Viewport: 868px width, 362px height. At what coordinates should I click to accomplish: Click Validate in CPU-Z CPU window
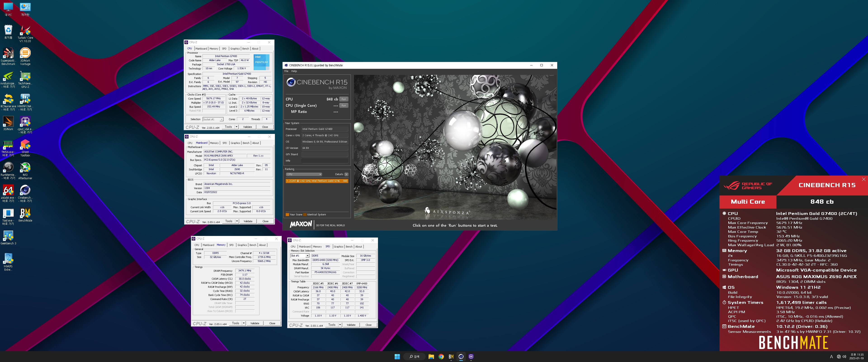[248, 127]
